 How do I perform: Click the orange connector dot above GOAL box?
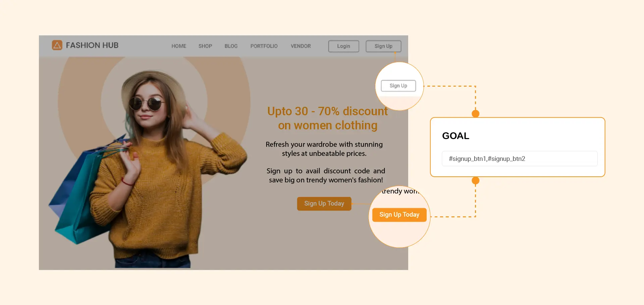click(475, 114)
